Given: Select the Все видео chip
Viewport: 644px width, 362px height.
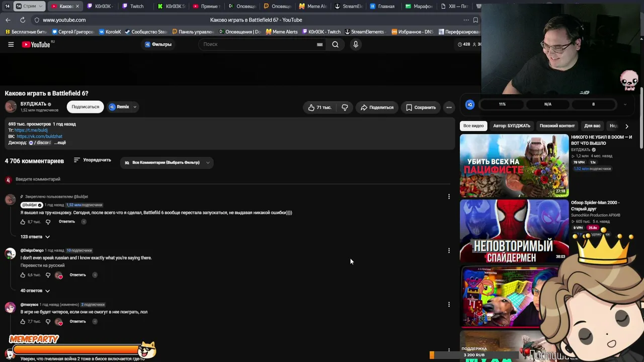Looking at the screenshot, I should 473,126.
